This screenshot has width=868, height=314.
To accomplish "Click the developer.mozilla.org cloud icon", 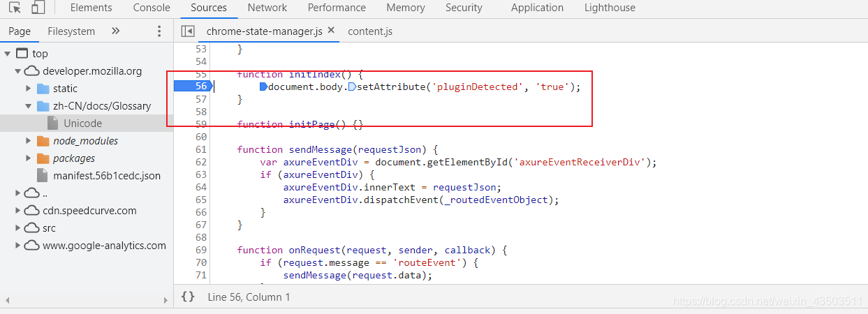I will tap(31, 71).
